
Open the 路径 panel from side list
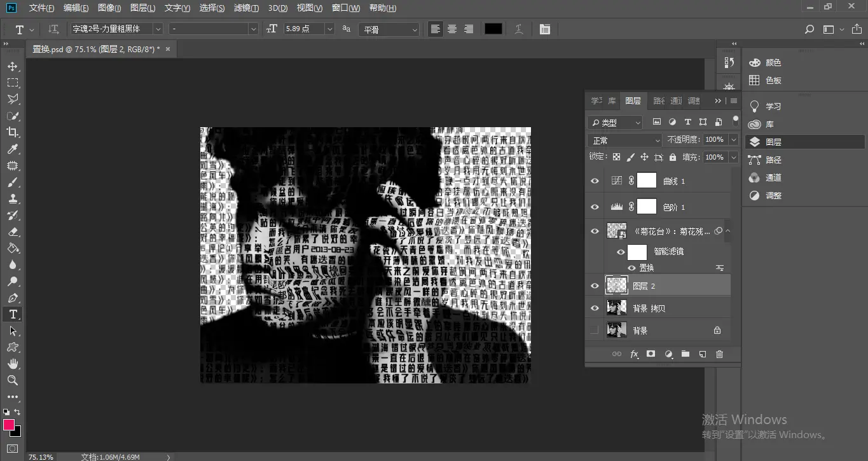[x=773, y=160]
